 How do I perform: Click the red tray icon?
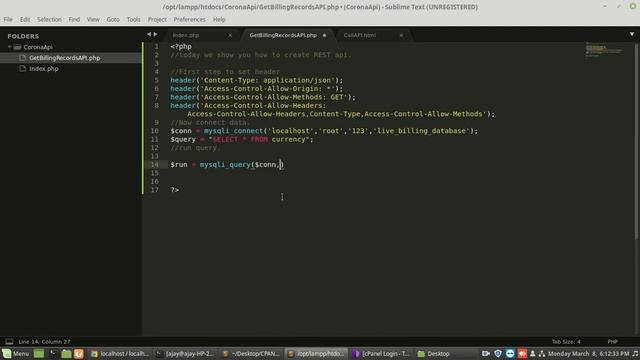click(x=522, y=353)
